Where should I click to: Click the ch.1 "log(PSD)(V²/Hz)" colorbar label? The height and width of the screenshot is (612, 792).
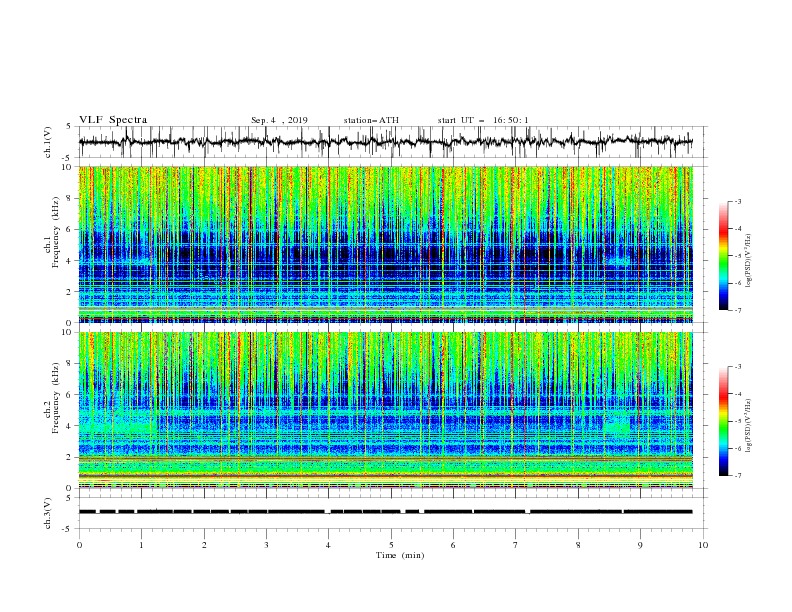pos(748,261)
